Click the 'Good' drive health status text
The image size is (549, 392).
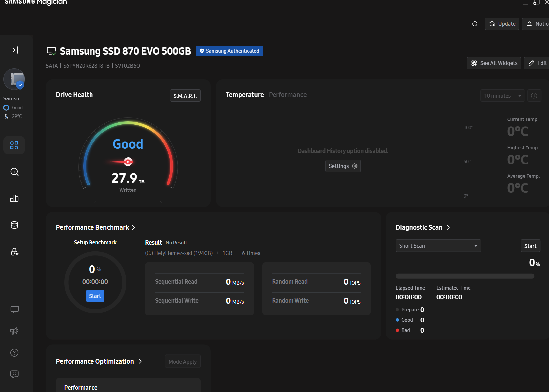coord(128,144)
